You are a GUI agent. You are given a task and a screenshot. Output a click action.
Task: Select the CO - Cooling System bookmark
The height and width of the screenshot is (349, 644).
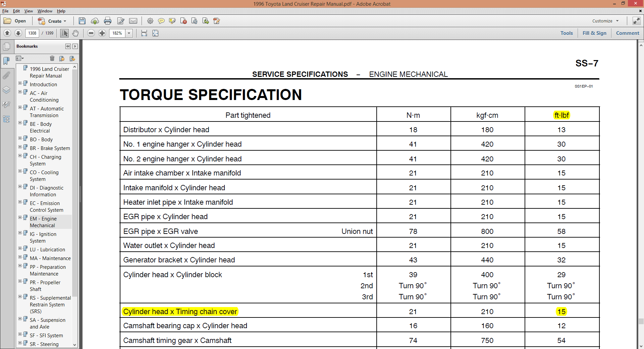[44, 176]
